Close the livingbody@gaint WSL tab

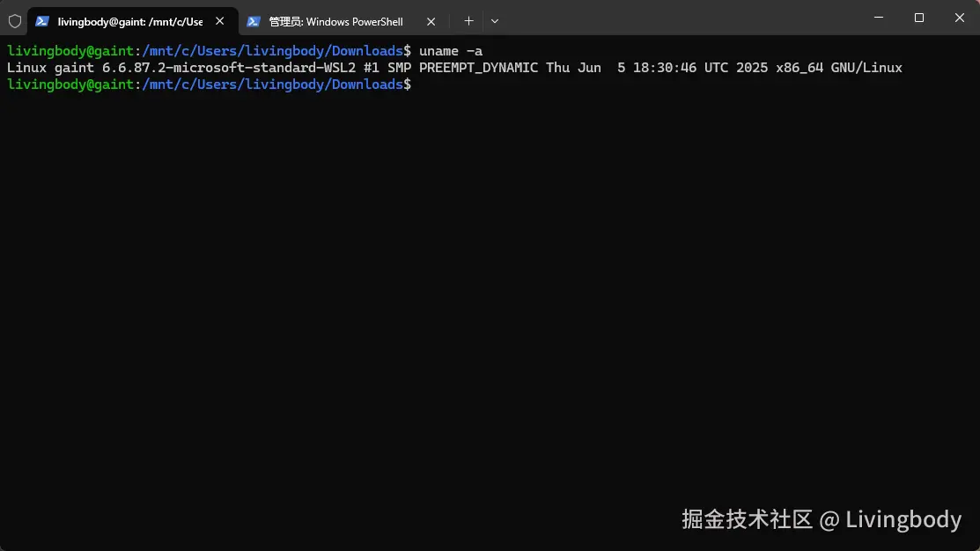(x=219, y=20)
